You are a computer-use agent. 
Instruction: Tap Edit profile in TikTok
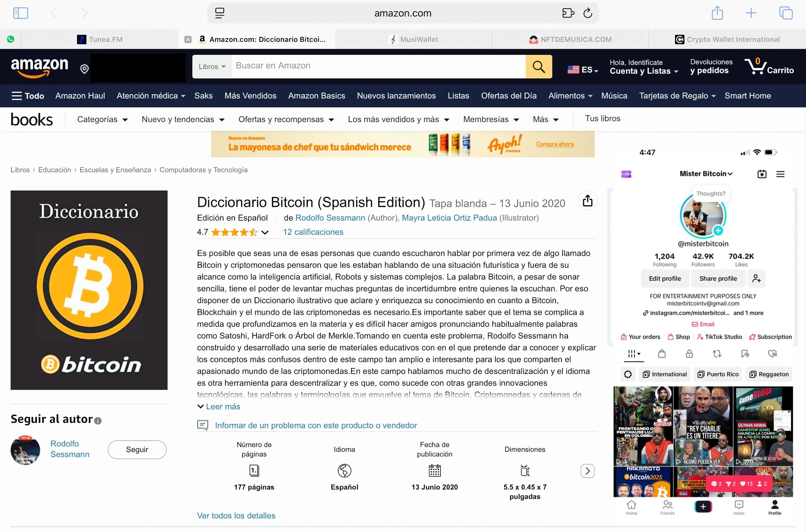click(665, 279)
